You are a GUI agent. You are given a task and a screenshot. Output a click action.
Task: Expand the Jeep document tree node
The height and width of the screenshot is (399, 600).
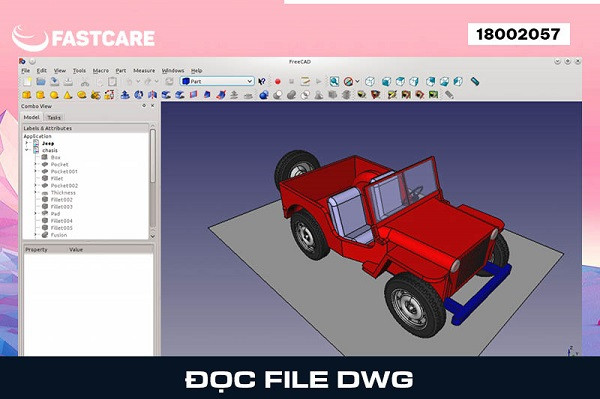[x=27, y=143]
